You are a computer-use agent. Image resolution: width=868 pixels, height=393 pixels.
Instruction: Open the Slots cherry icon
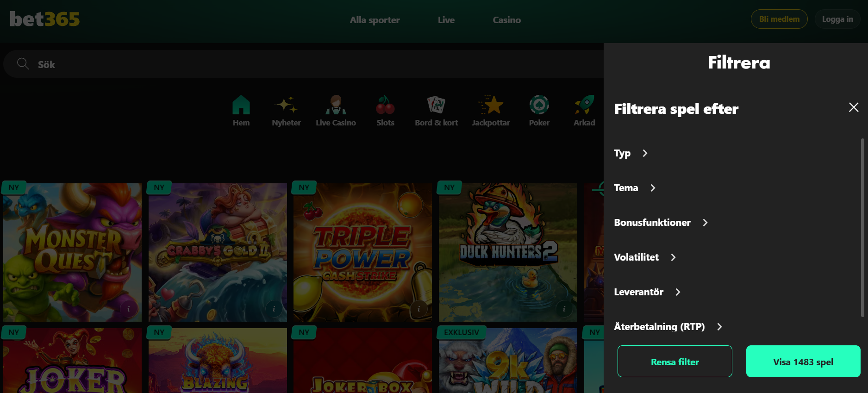[385, 105]
